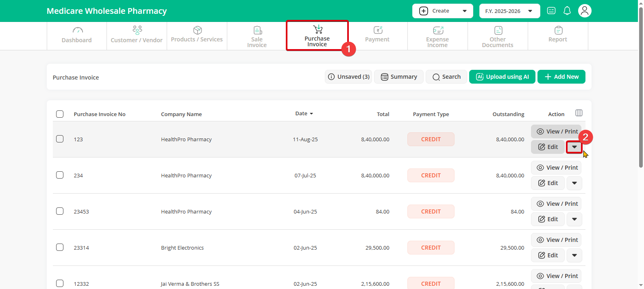The height and width of the screenshot is (289, 644).
Task: Select checkbox for invoice 234
Action: [60, 175]
